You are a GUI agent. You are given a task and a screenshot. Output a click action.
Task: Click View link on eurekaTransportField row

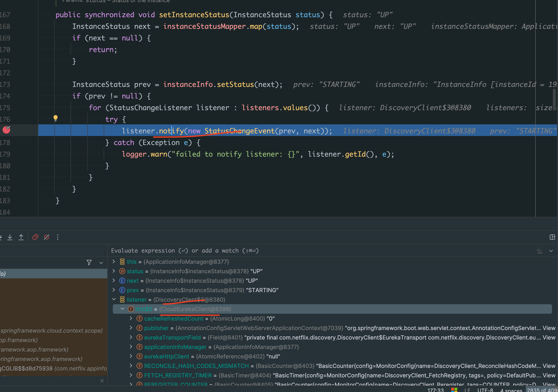point(549,338)
